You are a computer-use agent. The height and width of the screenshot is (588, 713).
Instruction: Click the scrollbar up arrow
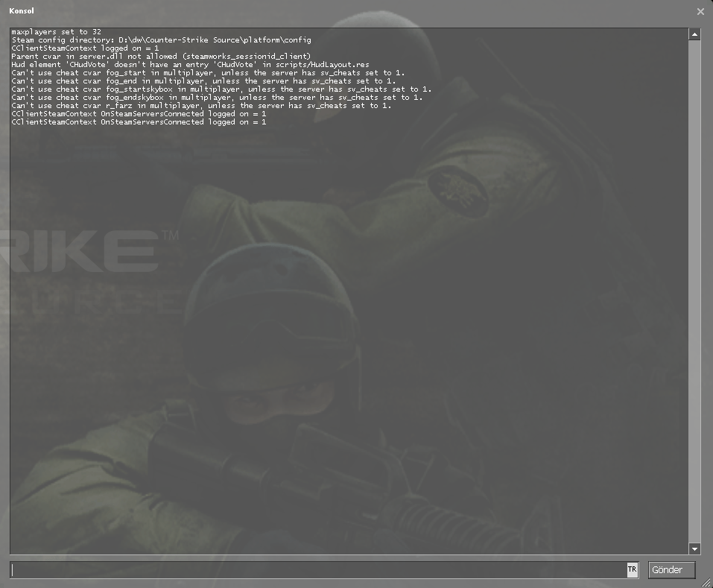click(694, 34)
